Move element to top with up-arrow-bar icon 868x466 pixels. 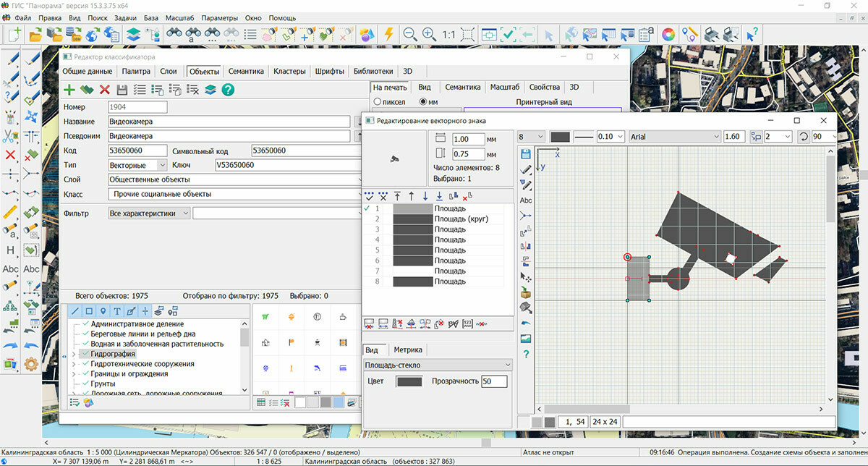click(x=397, y=196)
